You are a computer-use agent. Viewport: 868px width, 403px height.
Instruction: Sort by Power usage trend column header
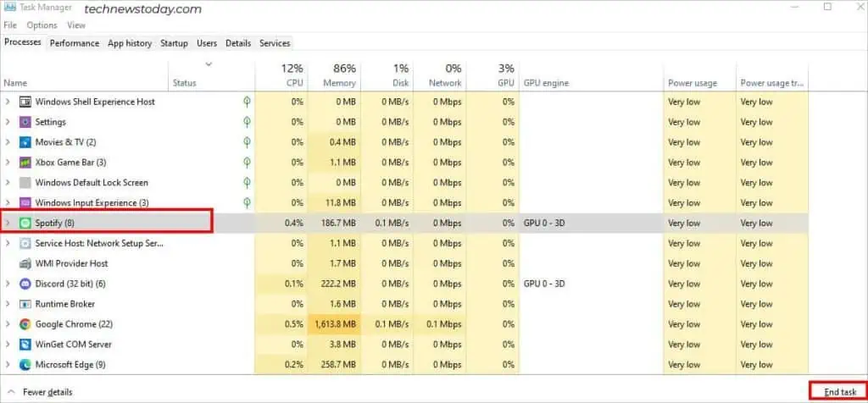click(x=772, y=75)
